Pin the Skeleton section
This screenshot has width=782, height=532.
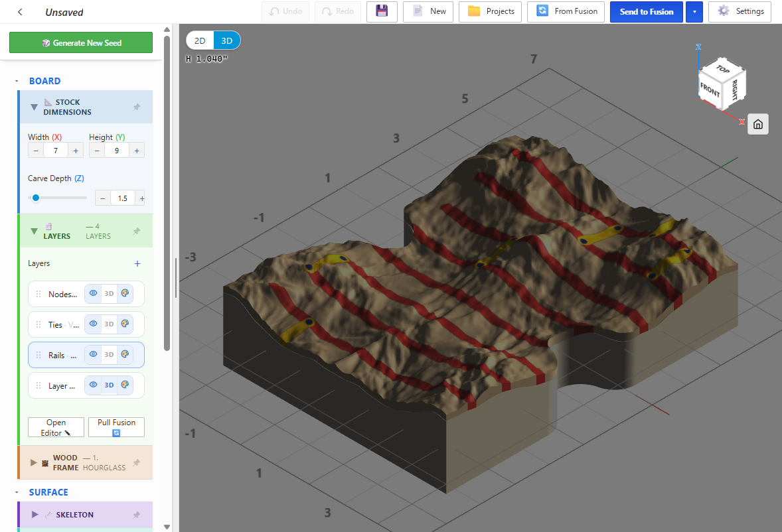pyautogui.click(x=137, y=515)
